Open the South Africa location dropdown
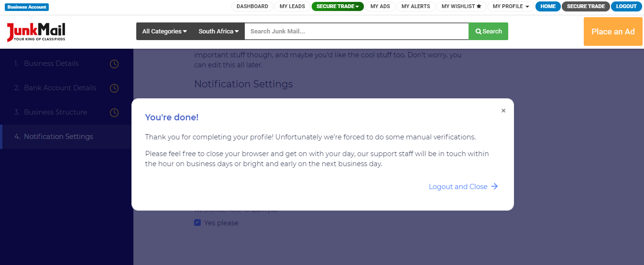This screenshot has width=644, height=265. tap(218, 32)
